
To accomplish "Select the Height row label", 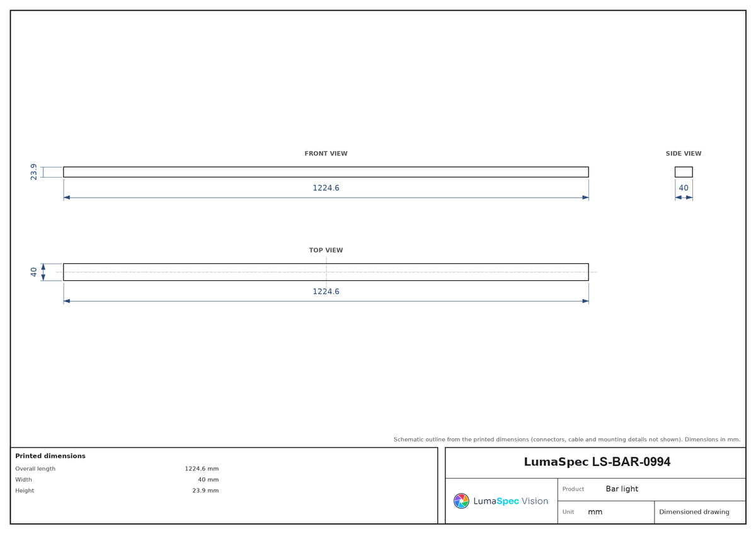I will click(25, 491).
